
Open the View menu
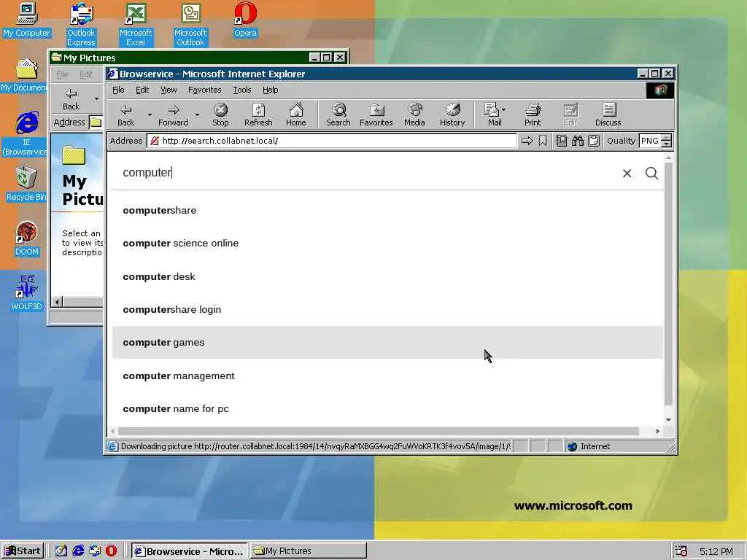click(169, 90)
